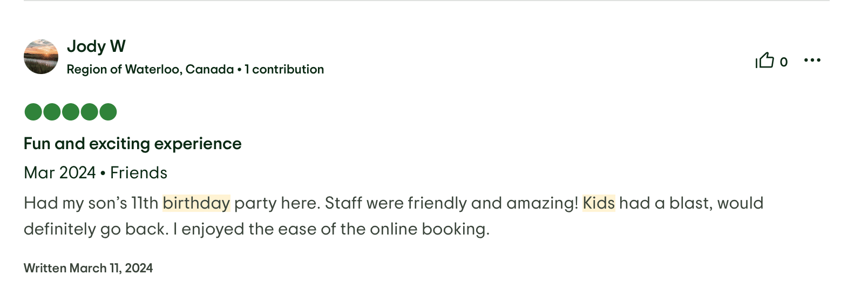The image size is (868, 281).
Task: Click the thumbs-up helpful icon
Action: tap(765, 60)
